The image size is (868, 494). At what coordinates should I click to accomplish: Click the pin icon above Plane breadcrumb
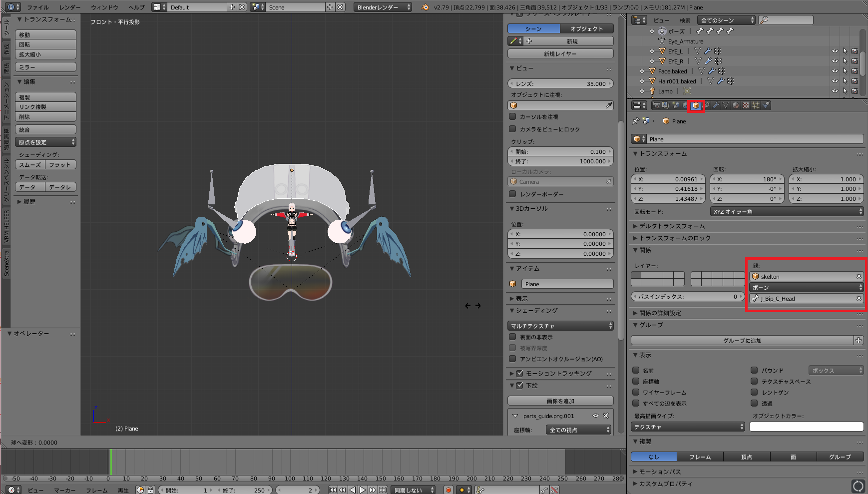coord(635,121)
